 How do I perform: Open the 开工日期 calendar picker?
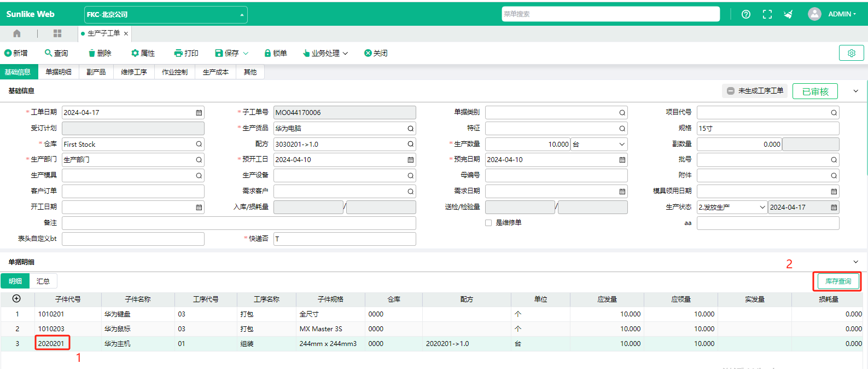pos(199,207)
